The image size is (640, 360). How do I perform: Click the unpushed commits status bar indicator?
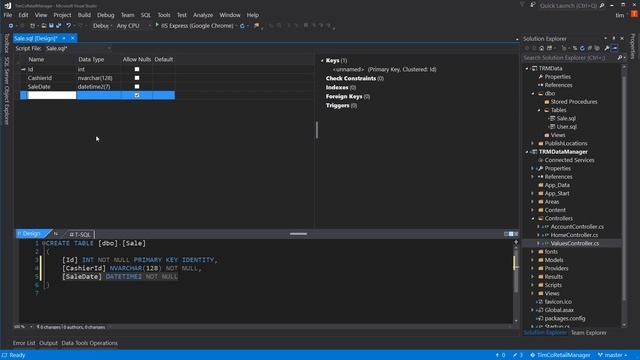click(x=500, y=355)
